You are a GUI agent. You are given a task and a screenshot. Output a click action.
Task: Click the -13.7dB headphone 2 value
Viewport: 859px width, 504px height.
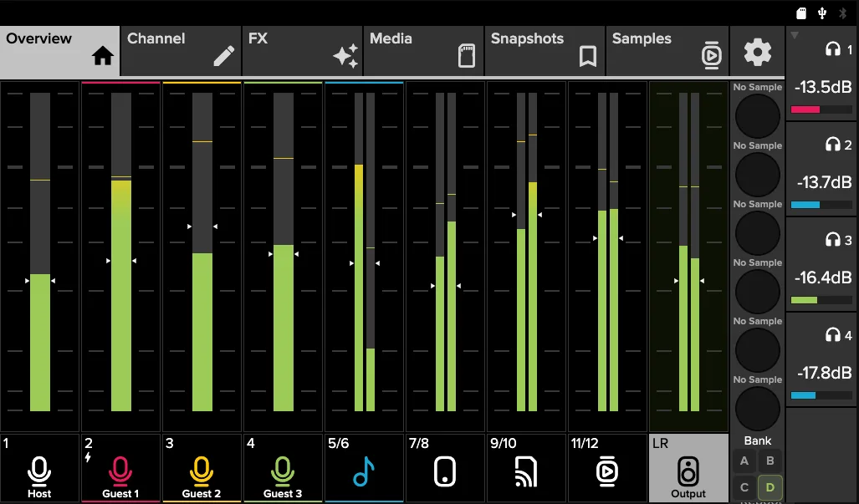(x=824, y=181)
